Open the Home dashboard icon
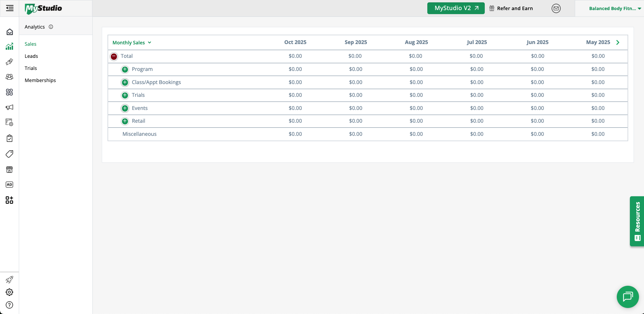Image resolution: width=644 pixels, height=314 pixels. click(9, 31)
